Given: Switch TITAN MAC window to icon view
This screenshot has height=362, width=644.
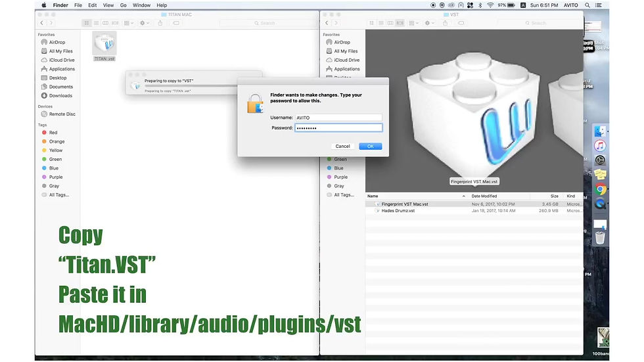Looking at the screenshot, I should [87, 23].
